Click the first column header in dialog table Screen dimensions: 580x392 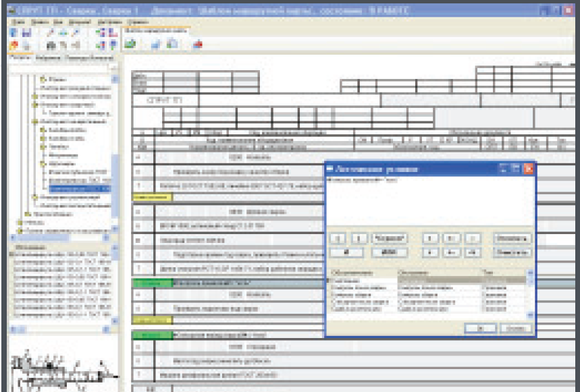click(x=364, y=273)
